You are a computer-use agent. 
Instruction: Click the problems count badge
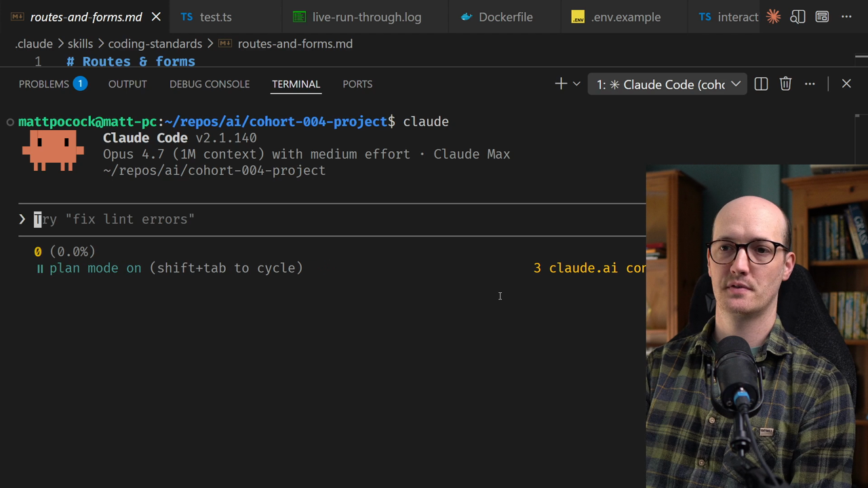[80, 84]
